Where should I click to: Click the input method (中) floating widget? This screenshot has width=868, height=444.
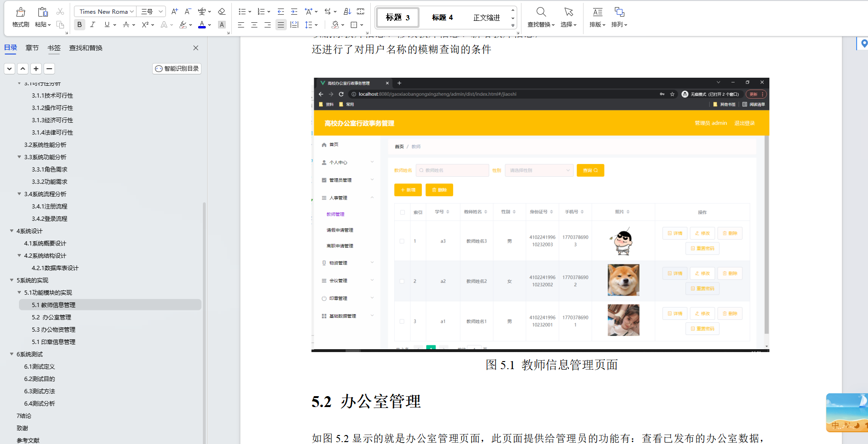click(x=847, y=413)
